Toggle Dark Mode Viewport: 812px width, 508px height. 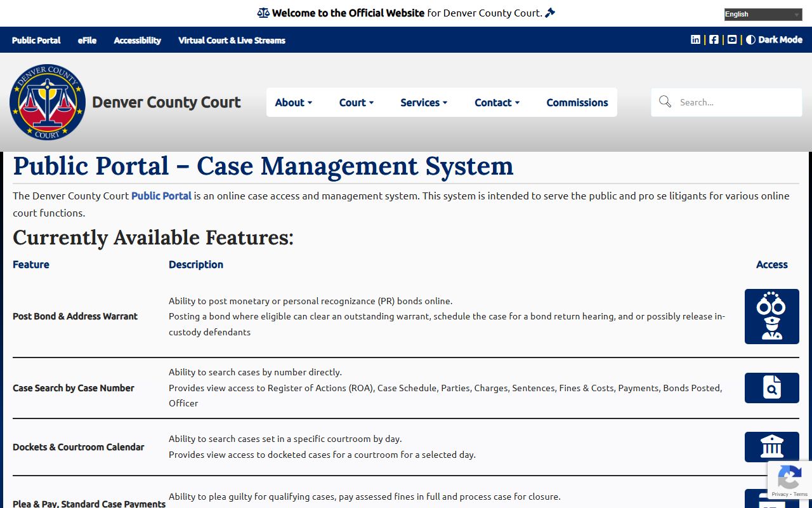(x=774, y=39)
